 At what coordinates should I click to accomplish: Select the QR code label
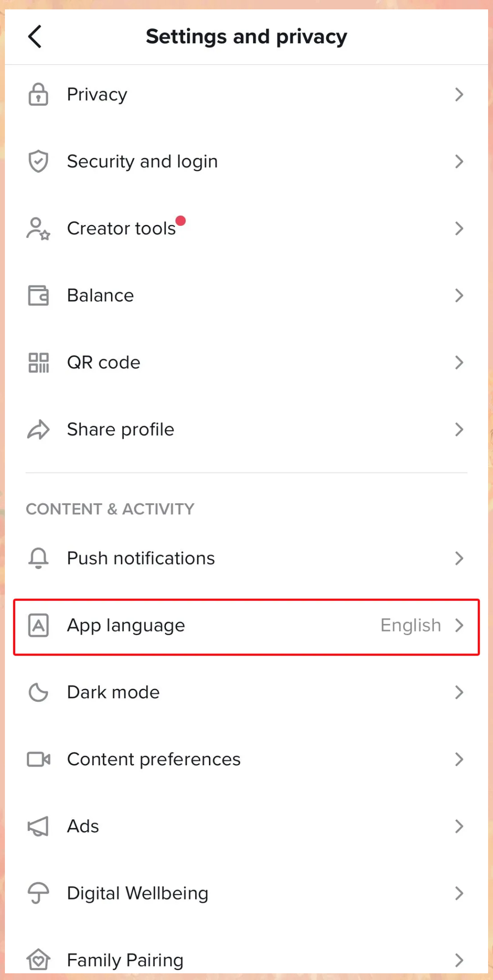(x=104, y=362)
